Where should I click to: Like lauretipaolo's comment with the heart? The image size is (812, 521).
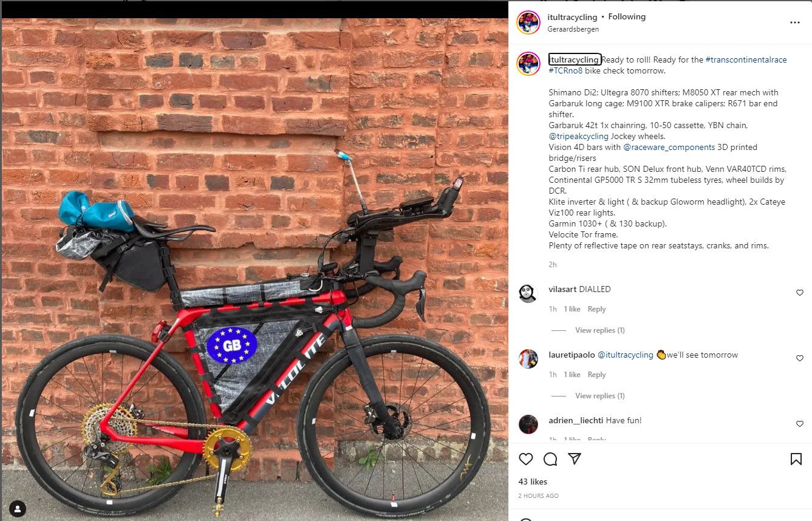[x=799, y=358]
